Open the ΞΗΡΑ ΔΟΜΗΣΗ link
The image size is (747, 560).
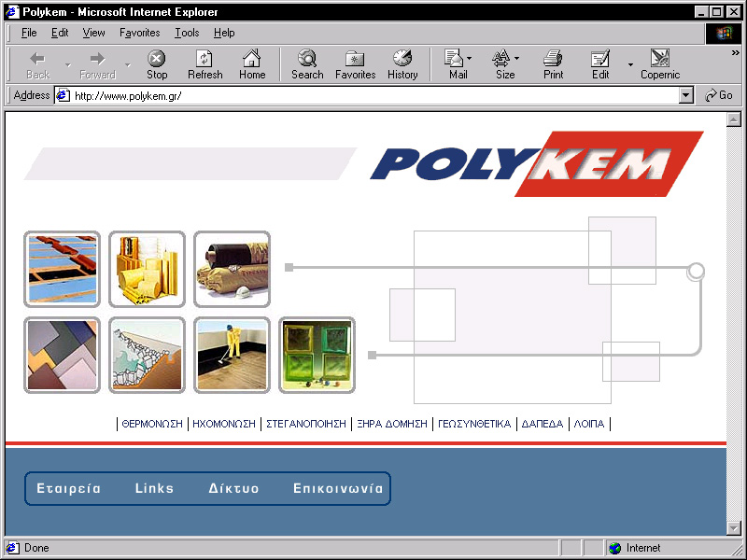(x=392, y=424)
